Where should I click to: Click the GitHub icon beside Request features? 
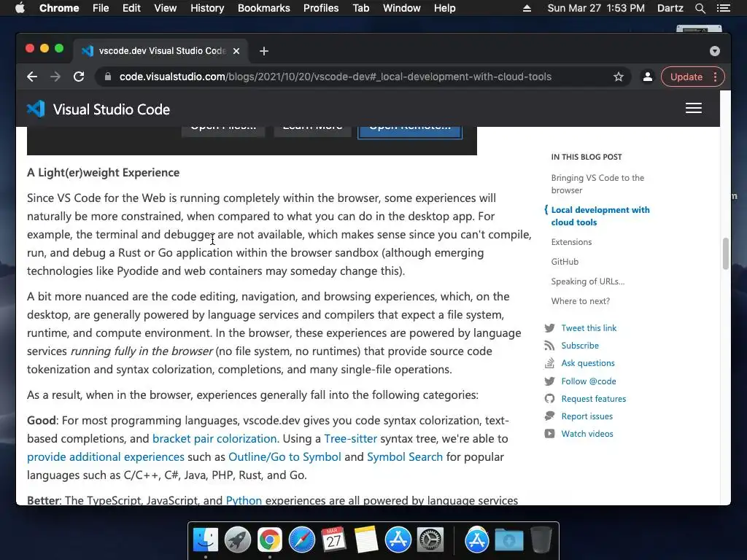(549, 399)
